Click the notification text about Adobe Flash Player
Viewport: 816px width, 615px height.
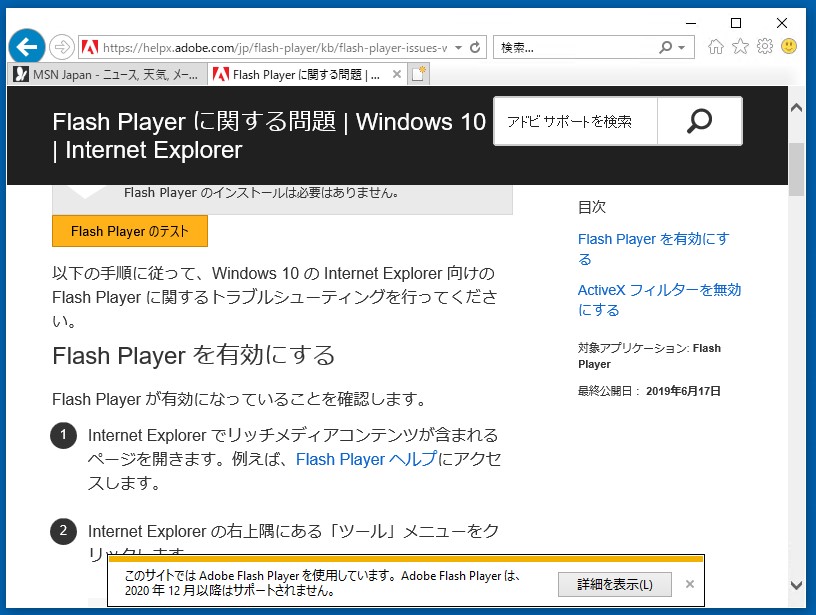point(323,583)
